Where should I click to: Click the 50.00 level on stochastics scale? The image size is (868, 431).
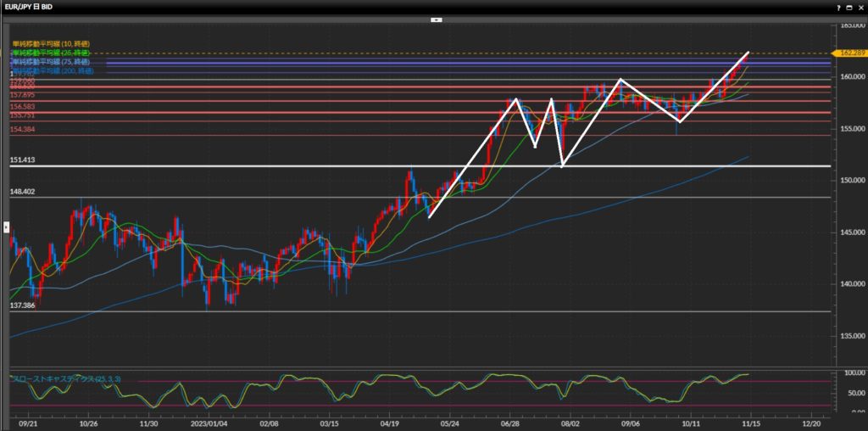[849, 395]
